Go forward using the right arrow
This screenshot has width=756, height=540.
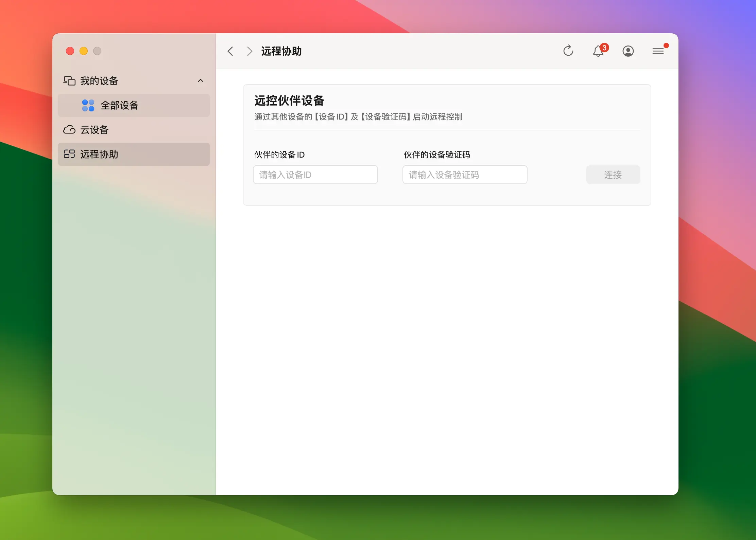(x=250, y=51)
